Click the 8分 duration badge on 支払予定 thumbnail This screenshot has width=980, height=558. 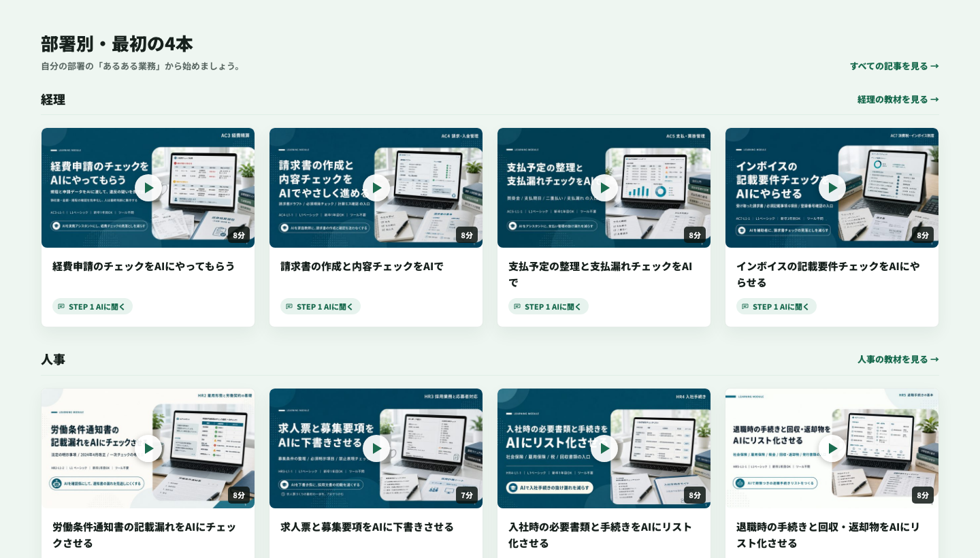point(695,235)
